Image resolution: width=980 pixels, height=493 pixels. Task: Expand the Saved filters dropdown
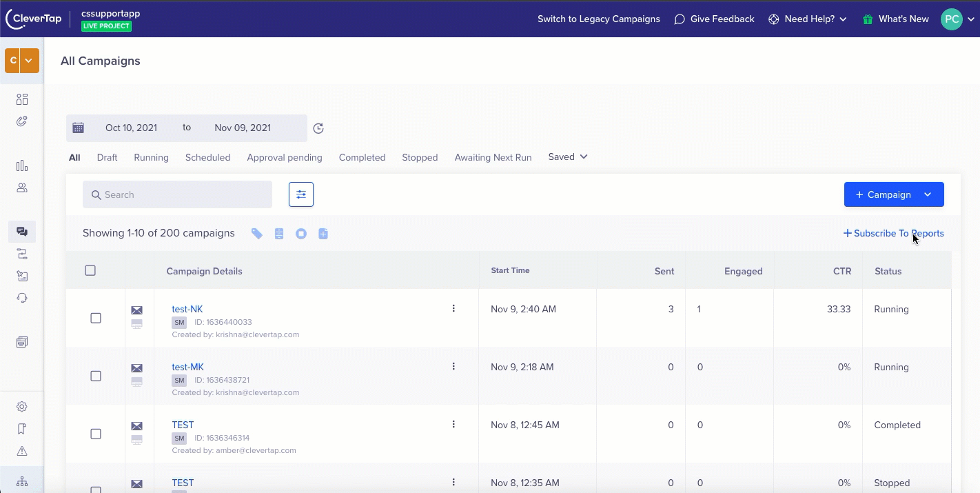point(568,157)
